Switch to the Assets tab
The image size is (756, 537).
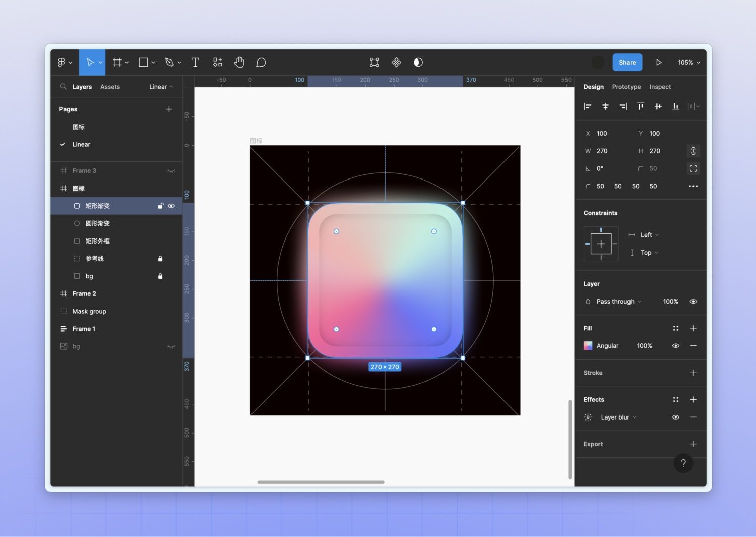click(x=110, y=87)
